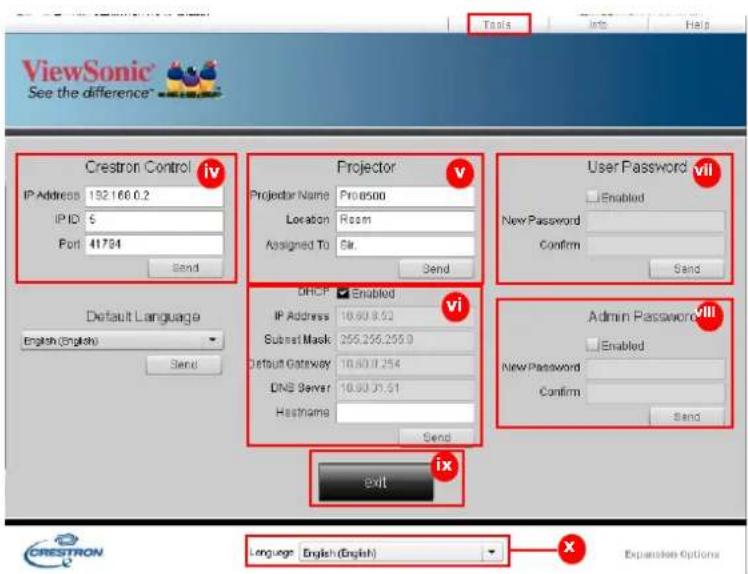Viewport: 748px width, 574px height.
Task: Open the Tools tab
Action: [x=498, y=24]
